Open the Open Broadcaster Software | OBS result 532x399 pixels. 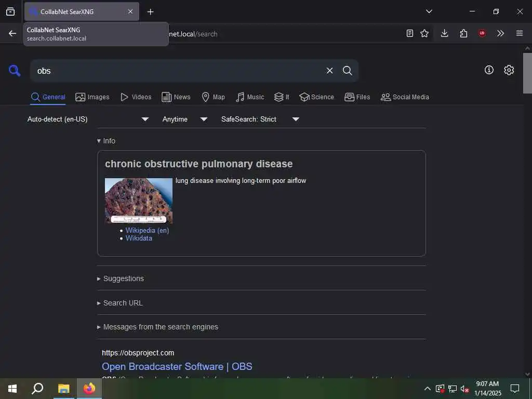[x=177, y=366]
